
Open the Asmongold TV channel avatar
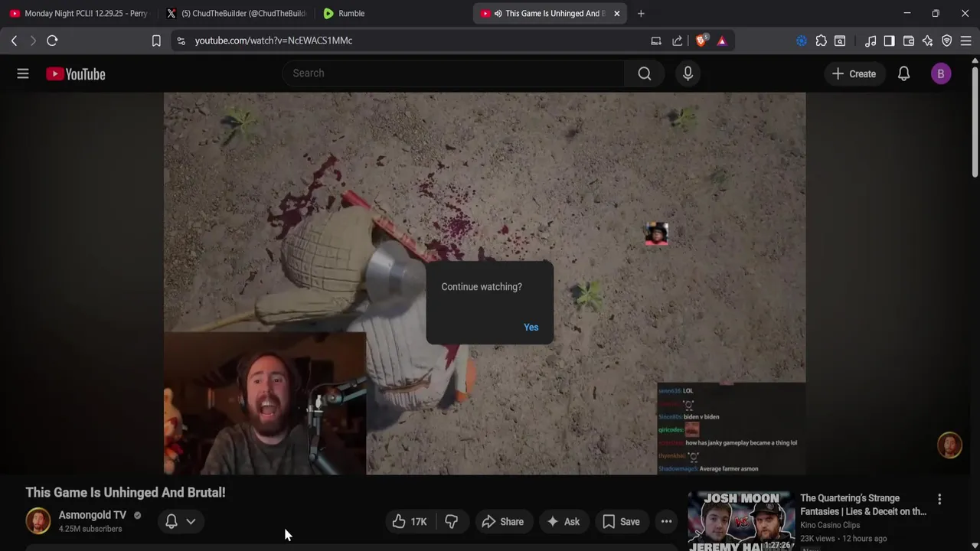[x=38, y=521]
